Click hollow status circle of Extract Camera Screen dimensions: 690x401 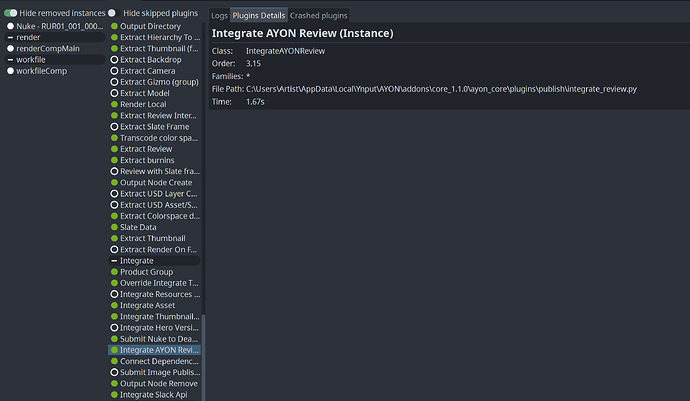click(x=114, y=71)
